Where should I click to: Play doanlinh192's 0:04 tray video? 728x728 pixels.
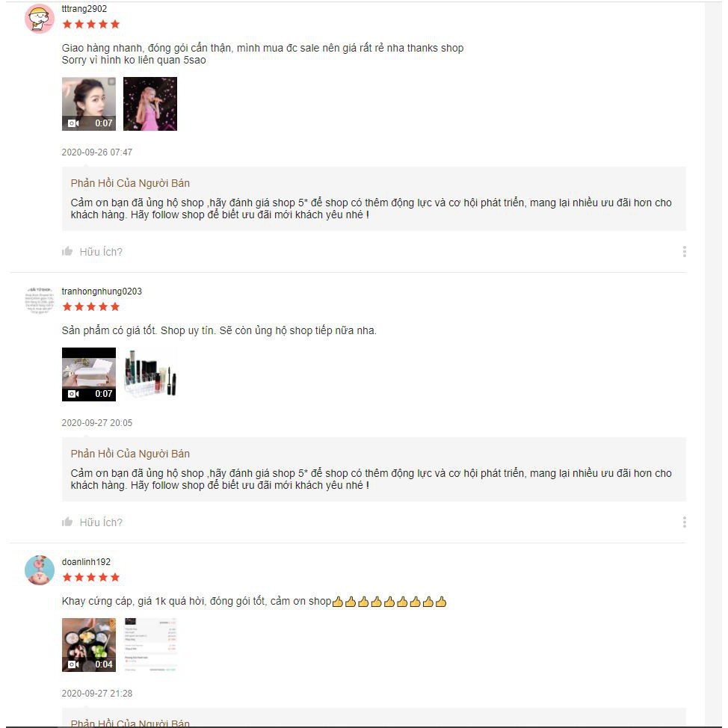point(89,645)
